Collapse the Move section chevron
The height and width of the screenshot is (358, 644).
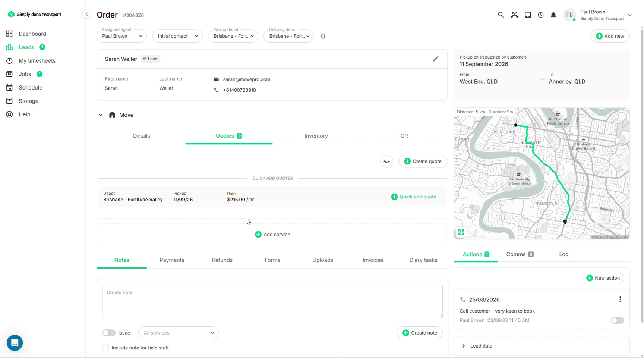[101, 115]
